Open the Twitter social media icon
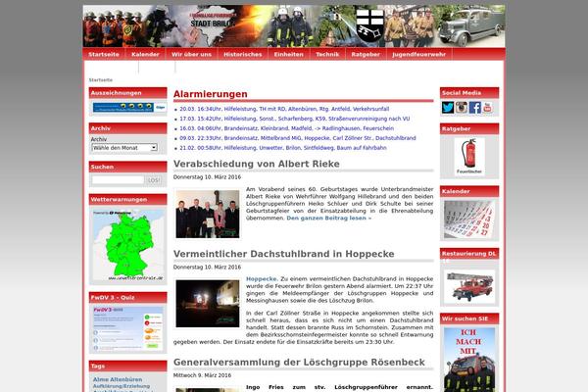The image size is (588, 392). coord(448,108)
